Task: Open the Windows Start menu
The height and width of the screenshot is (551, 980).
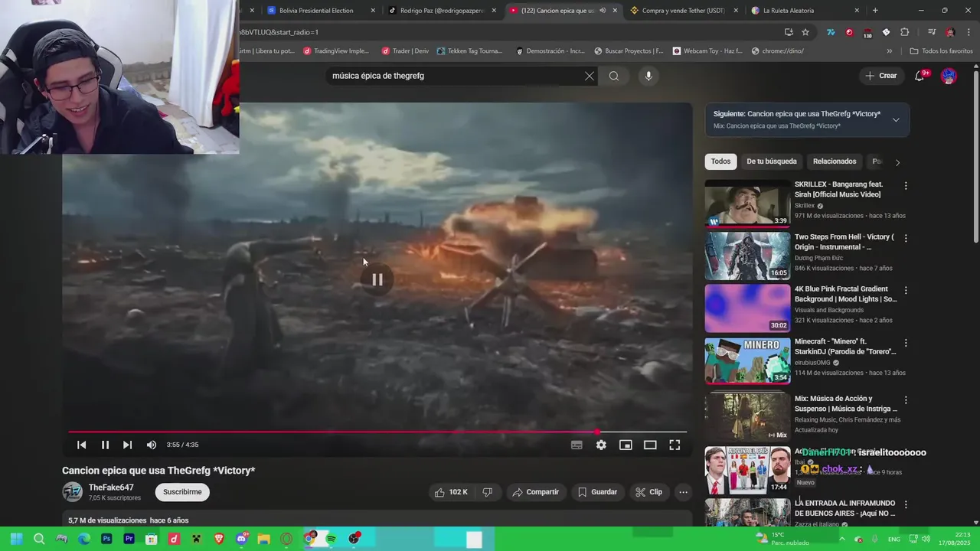Action: pyautogui.click(x=16, y=539)
